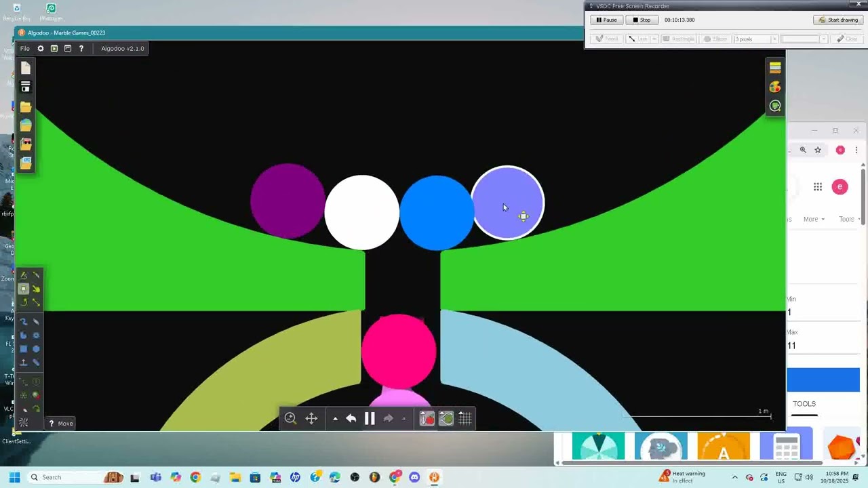This screenshot has height=488, width=868.
Task: Select the Texture tool at toolbox bottom
Action: tap(23, 423)
